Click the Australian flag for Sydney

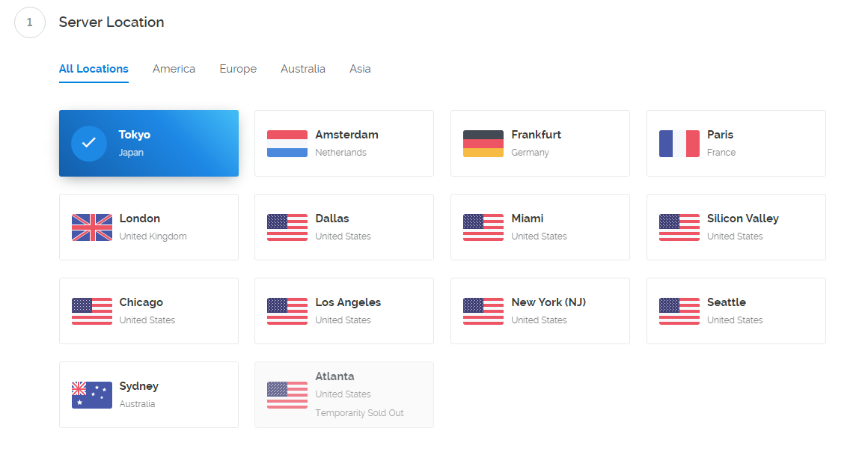coord(92,395)
